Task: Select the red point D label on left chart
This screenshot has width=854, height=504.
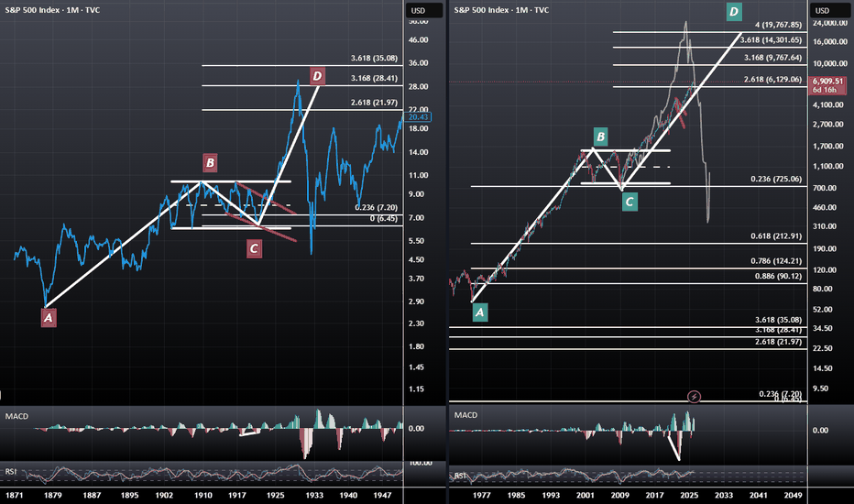Action: click(x=317, y=76)
